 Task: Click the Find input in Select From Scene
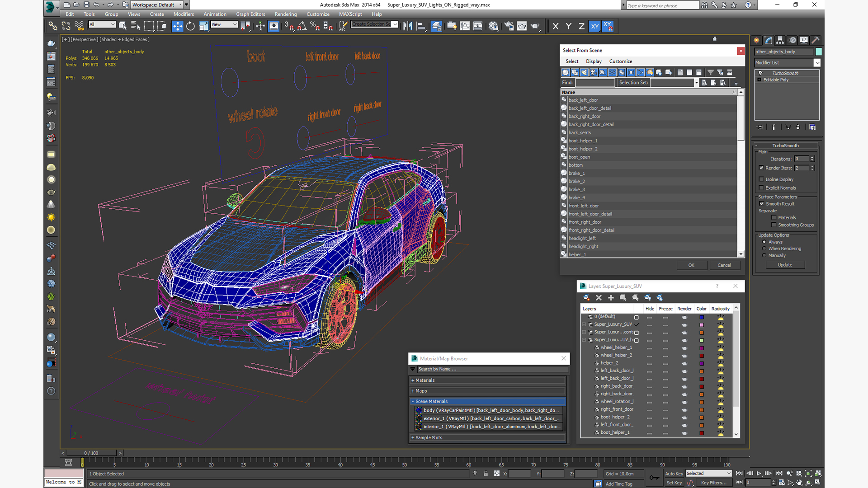click(x=595, y=83)
